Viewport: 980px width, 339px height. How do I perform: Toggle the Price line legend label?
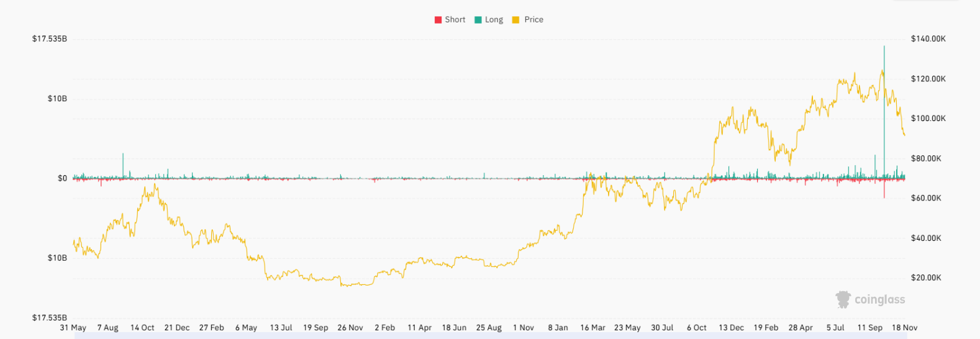coord(533,20)
